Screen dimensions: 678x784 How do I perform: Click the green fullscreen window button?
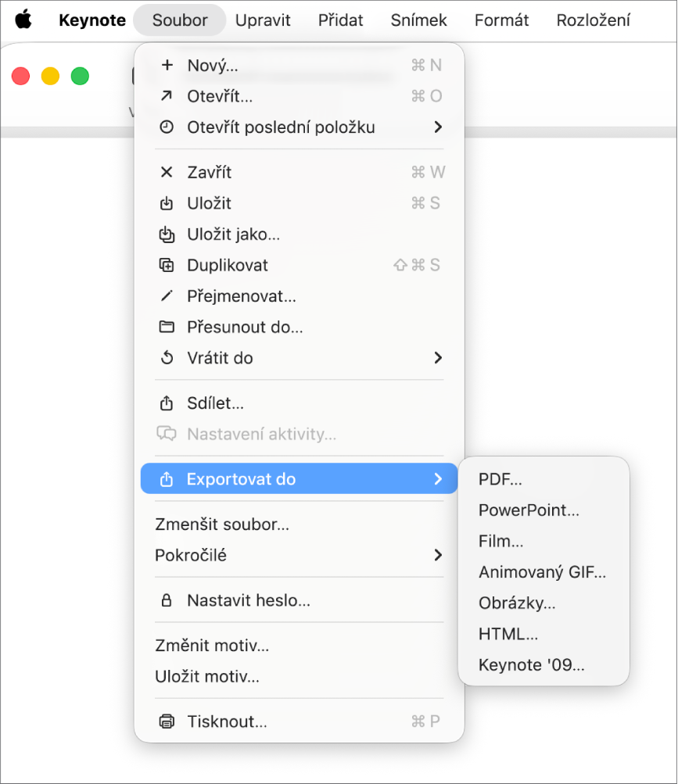(x=80, y=76)
